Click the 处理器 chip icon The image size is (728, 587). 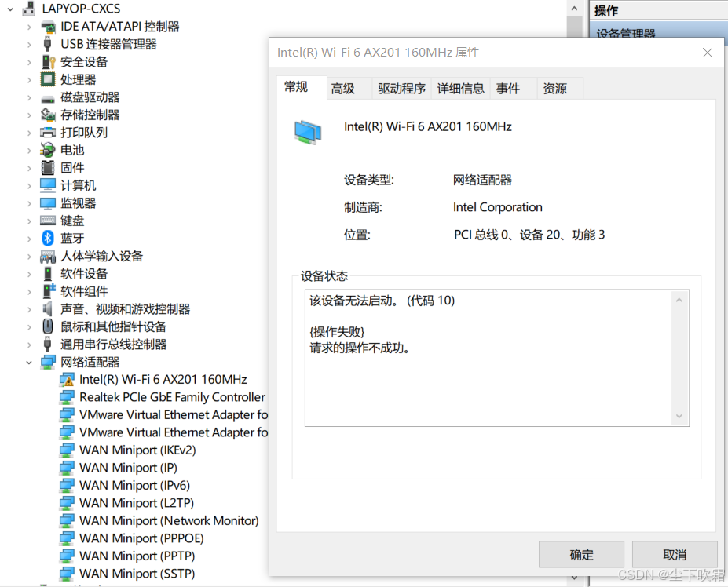[48, 79]
